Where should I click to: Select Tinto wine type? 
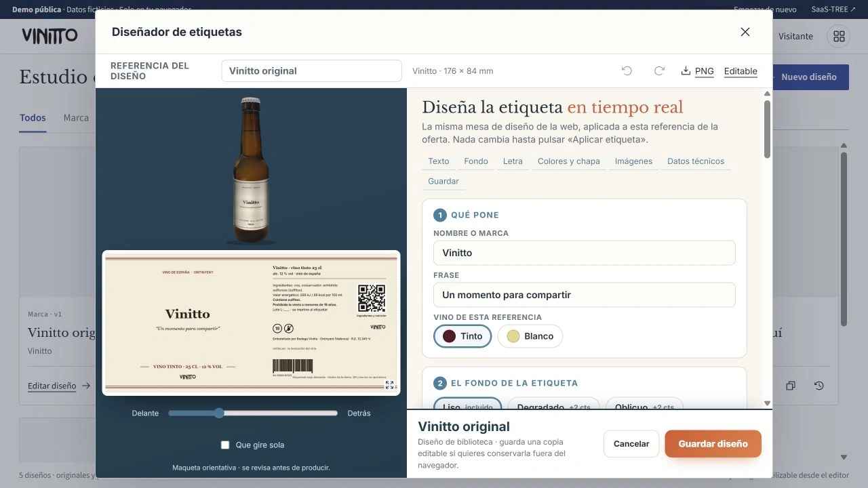462,336
